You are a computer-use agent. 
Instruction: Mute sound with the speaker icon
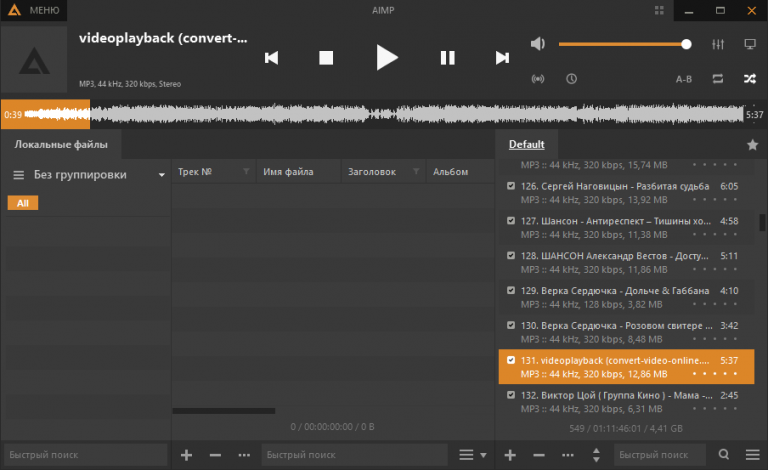tap(538, 44)
